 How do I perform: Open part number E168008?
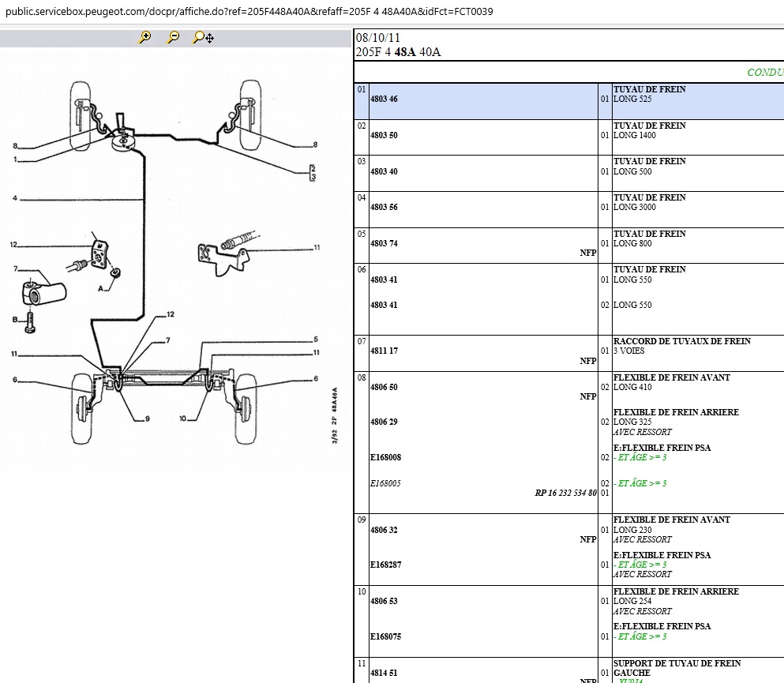coord(385,458)
